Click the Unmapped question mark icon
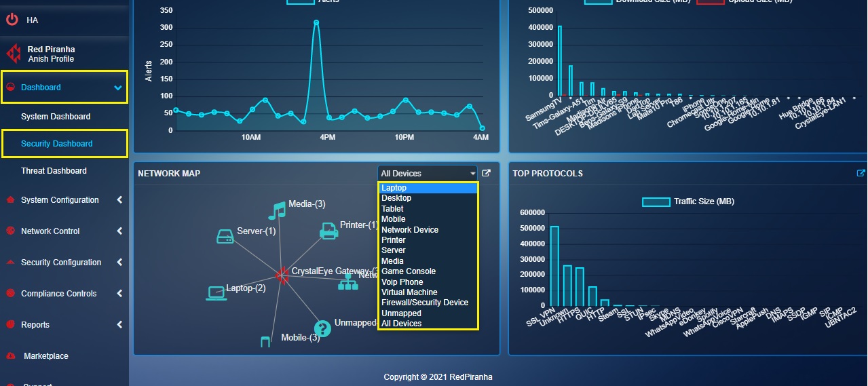Screen dimensions: 868x386 [x=322, y=329]
